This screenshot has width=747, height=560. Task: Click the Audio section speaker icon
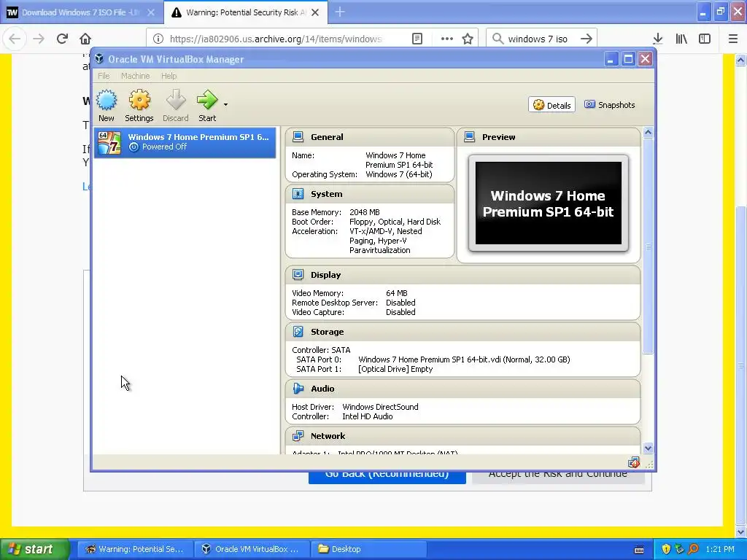(298, 389)
